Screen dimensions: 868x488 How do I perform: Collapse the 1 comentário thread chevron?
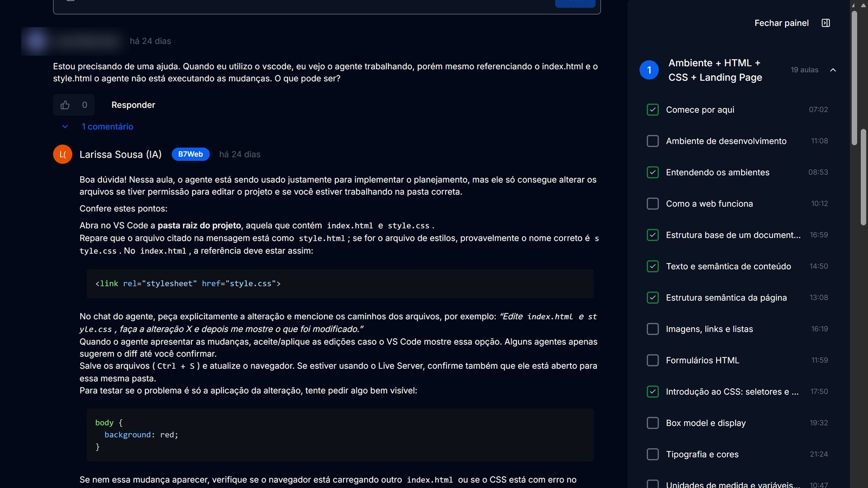tap(65, 127)
